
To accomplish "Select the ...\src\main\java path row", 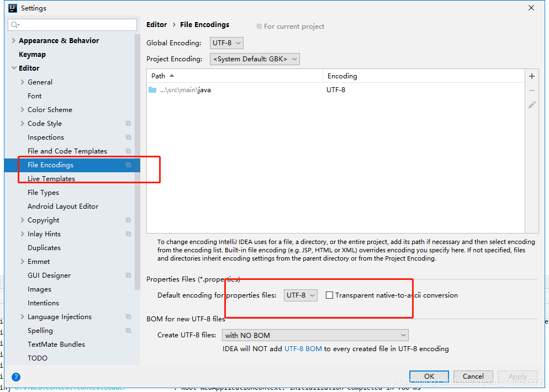I will pyautogui.click(x=335, y=90).
